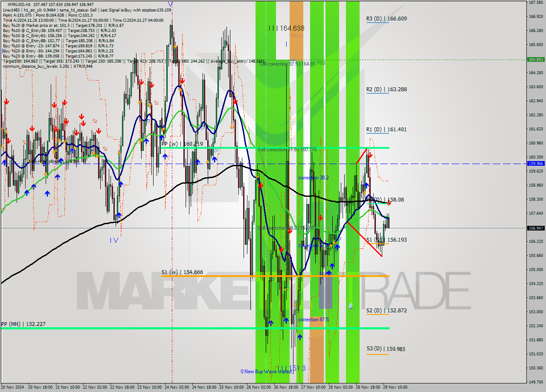Image resolution: width=546 pixels, height=392 pixels.
Task: Click the Buy %10 @ Entry -23: 147.874 line
Action: coord(58,46)
